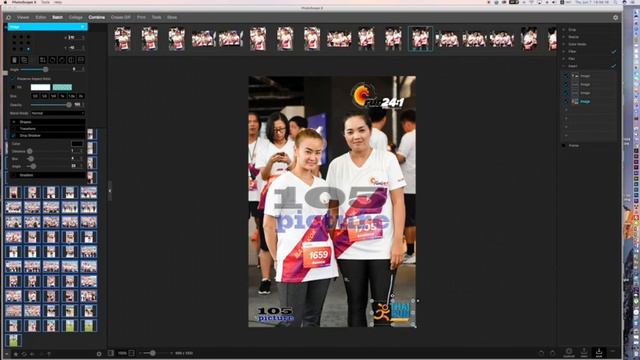Image resolution: width=640 pixels, height=360 pixels.
Task: Toggle the Fill checkbox
Action: click(13, 87)
